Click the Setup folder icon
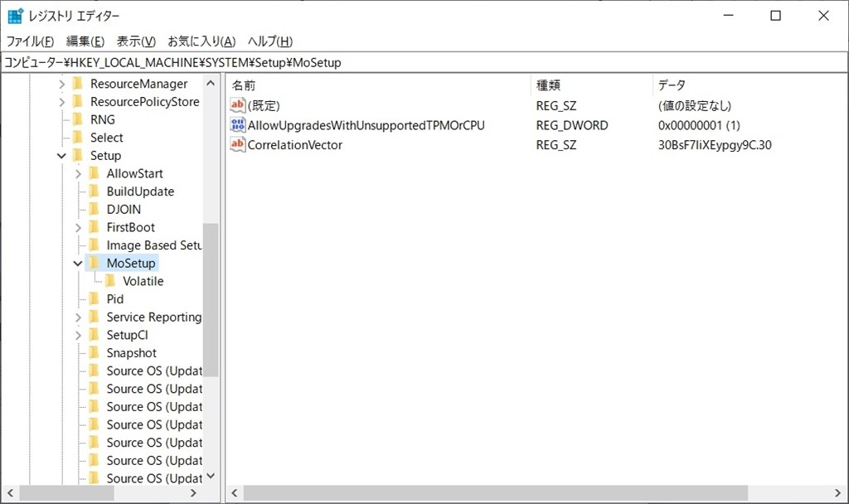 [78, 155]
